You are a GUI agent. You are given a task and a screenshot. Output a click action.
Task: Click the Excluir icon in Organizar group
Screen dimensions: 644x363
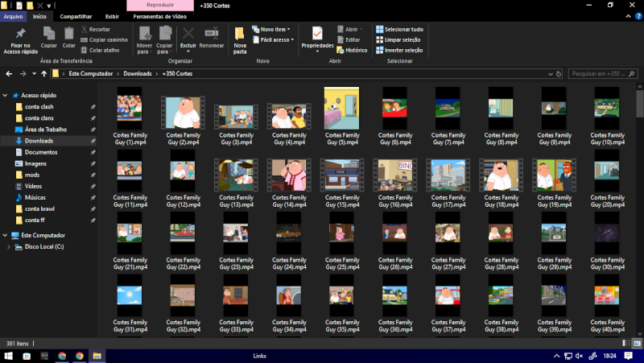(188, 35)
